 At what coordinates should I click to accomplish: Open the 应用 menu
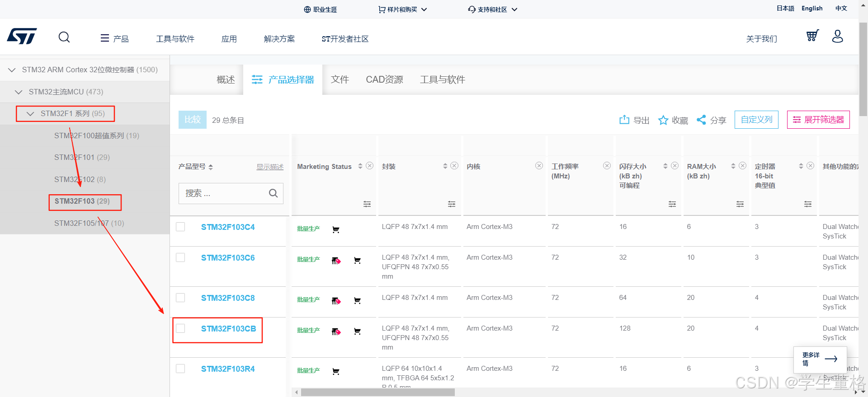(229, 39)
